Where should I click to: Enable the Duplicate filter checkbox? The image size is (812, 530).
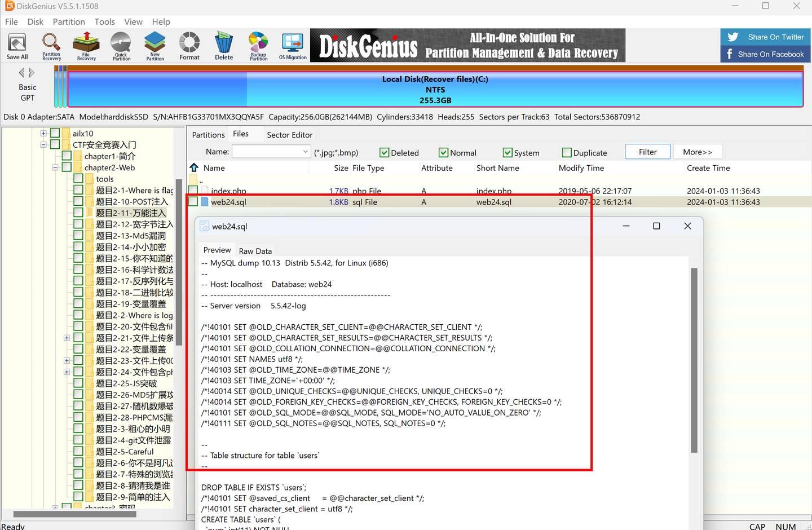tap(567, 153)
